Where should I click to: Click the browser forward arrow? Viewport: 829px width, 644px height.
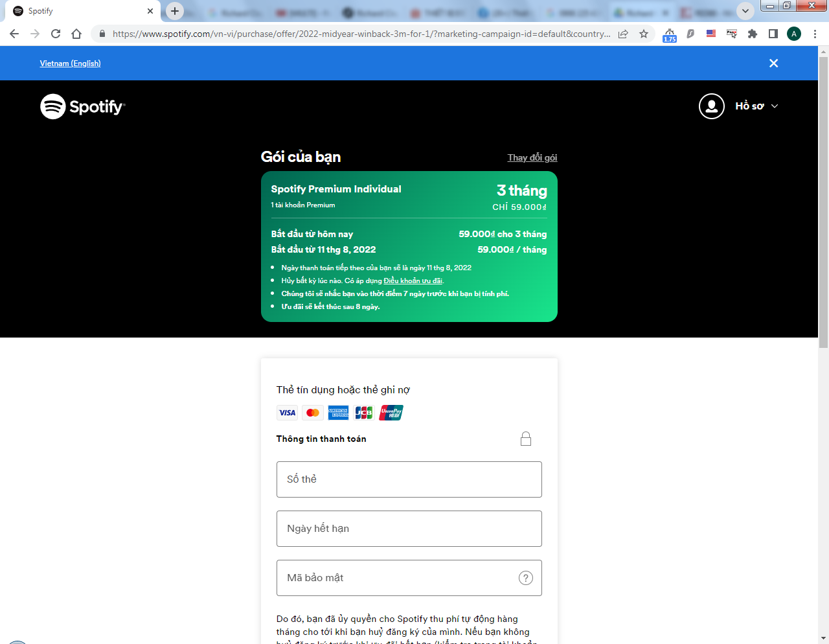(x=35, y=34)
